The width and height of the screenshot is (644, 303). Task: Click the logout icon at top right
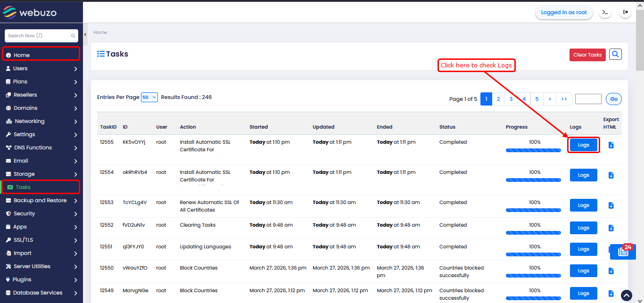625,12
